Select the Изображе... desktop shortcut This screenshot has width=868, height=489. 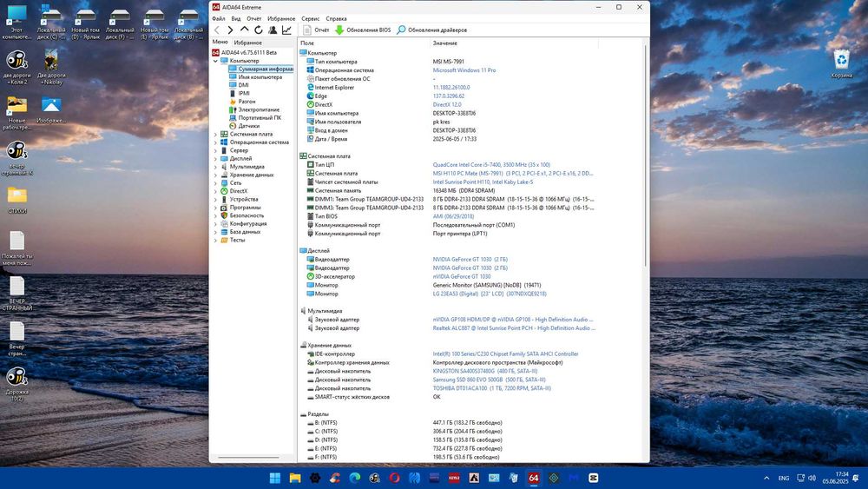tap(51, 109)
